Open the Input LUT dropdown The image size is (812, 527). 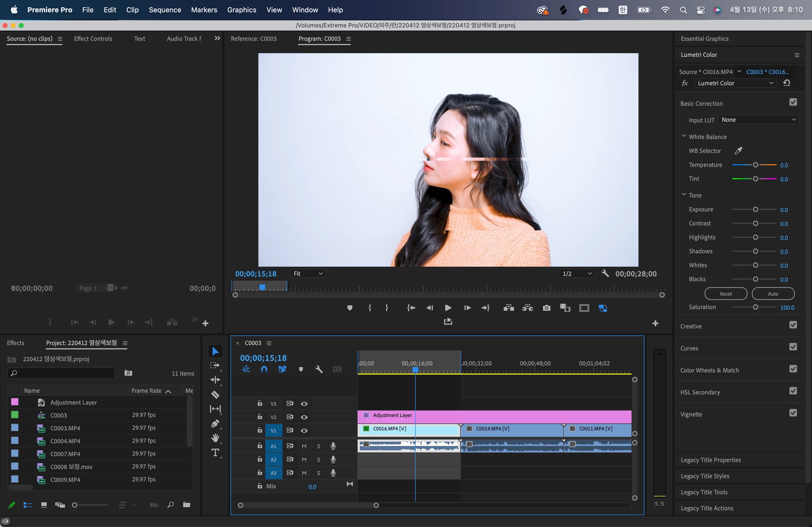pos(758,120)
